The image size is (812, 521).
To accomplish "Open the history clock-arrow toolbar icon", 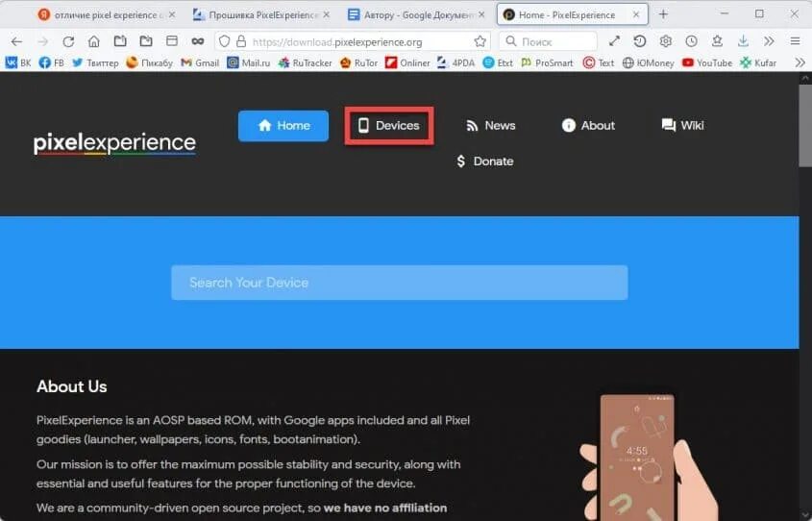I will coord(640,41).
